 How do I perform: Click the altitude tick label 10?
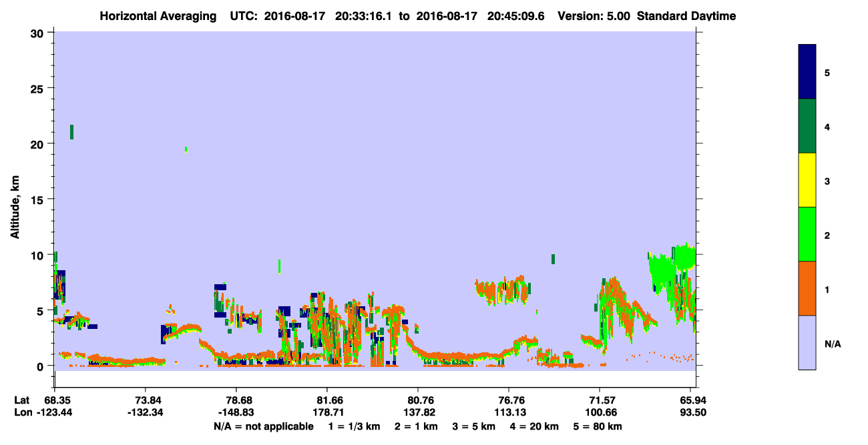click(39, 255)
